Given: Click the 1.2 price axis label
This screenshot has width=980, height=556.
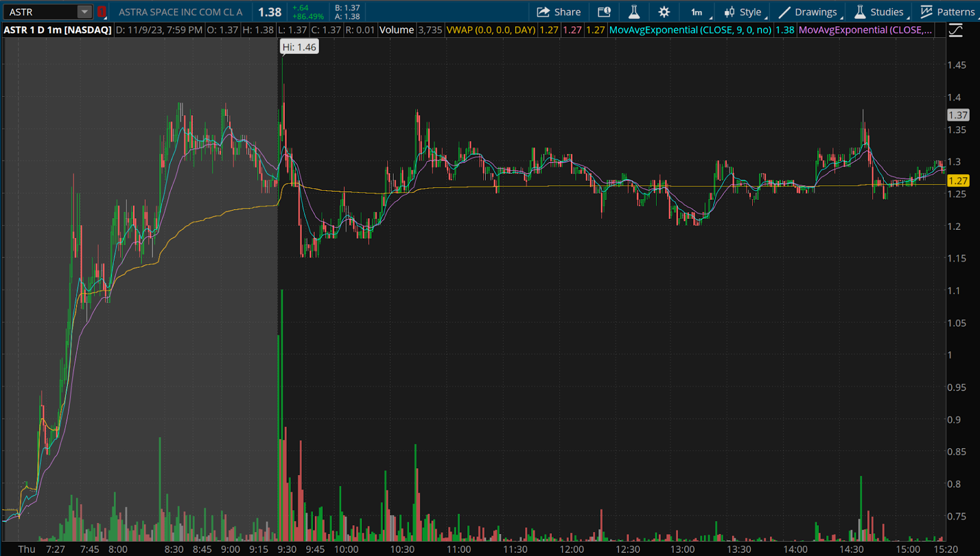Looking at the screenshot, I should pos(954,227).
